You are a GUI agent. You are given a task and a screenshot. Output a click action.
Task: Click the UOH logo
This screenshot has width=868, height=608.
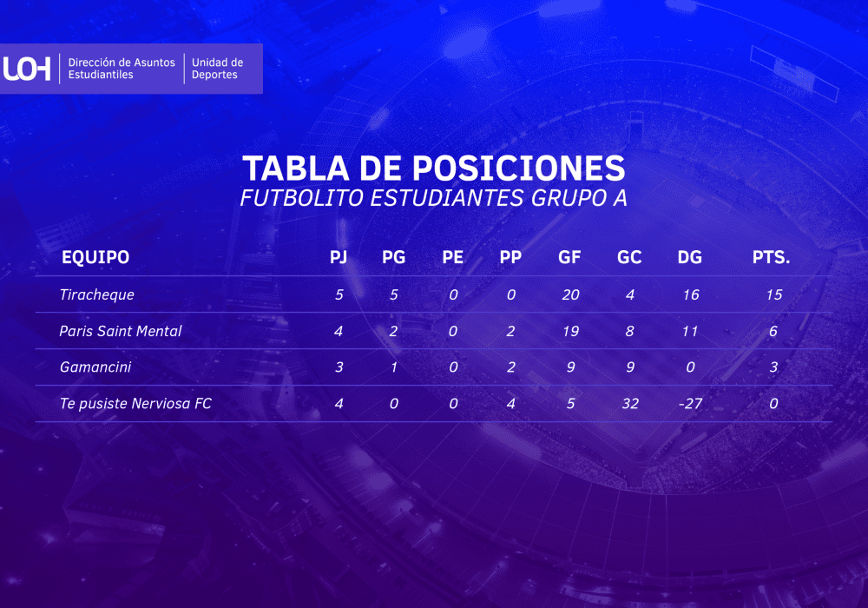tap(27, 69)
